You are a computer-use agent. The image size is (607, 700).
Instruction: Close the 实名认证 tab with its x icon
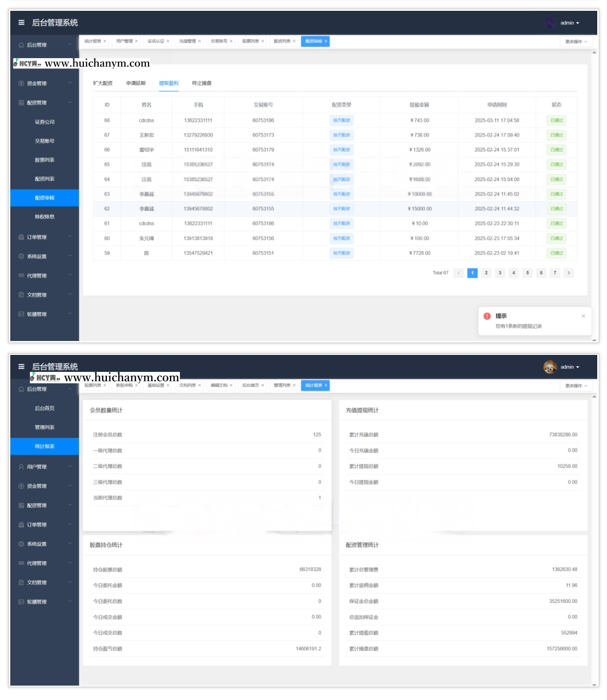[x=168, y=41]
